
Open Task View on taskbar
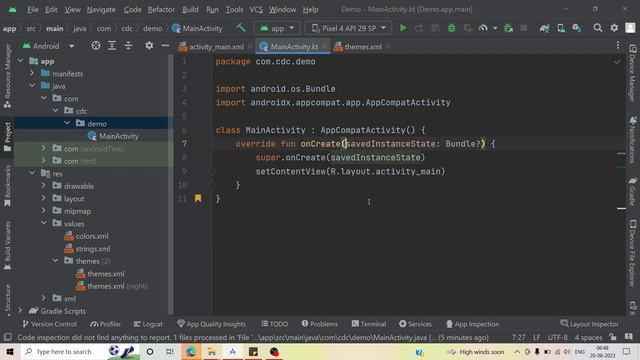tap(170, 351)
